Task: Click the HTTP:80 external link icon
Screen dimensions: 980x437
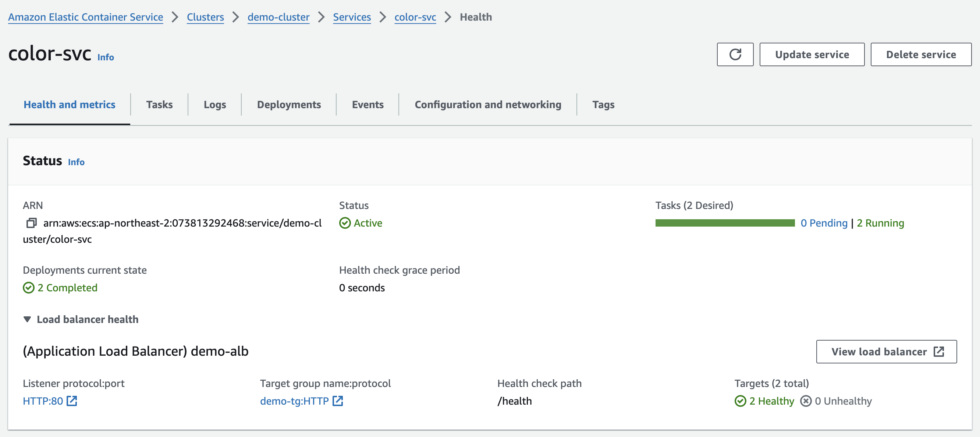Action: point(72,401)
